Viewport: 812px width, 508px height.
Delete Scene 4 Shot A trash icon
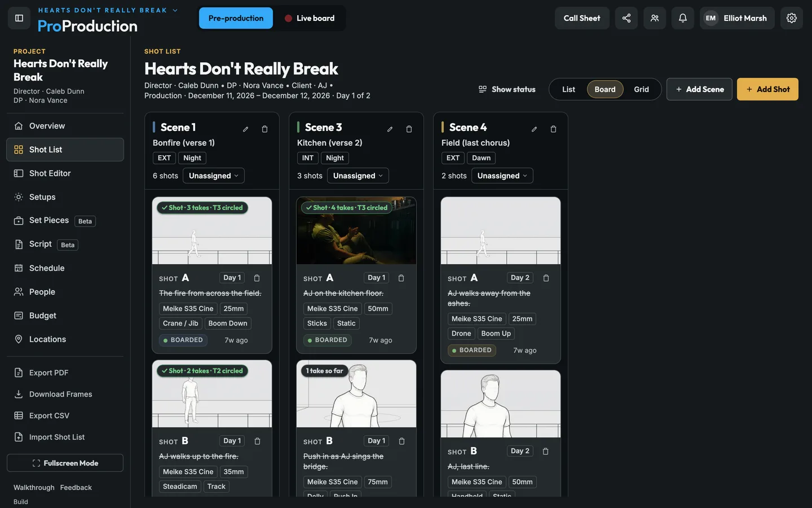pos(546,278)
